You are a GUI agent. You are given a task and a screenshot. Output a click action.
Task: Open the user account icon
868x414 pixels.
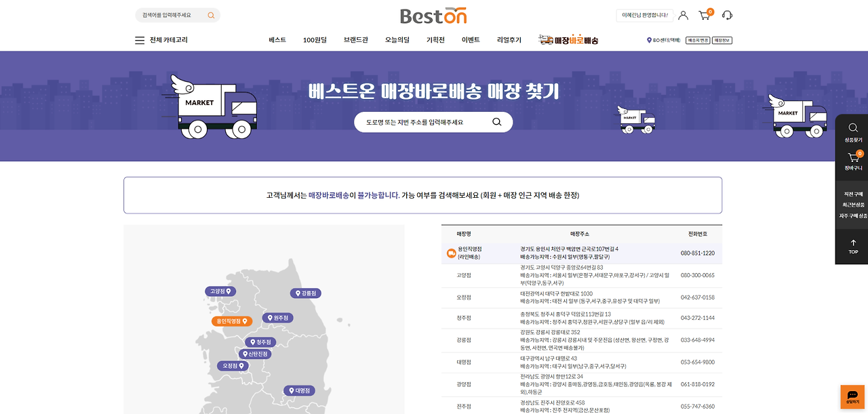[x=683, y=15]
